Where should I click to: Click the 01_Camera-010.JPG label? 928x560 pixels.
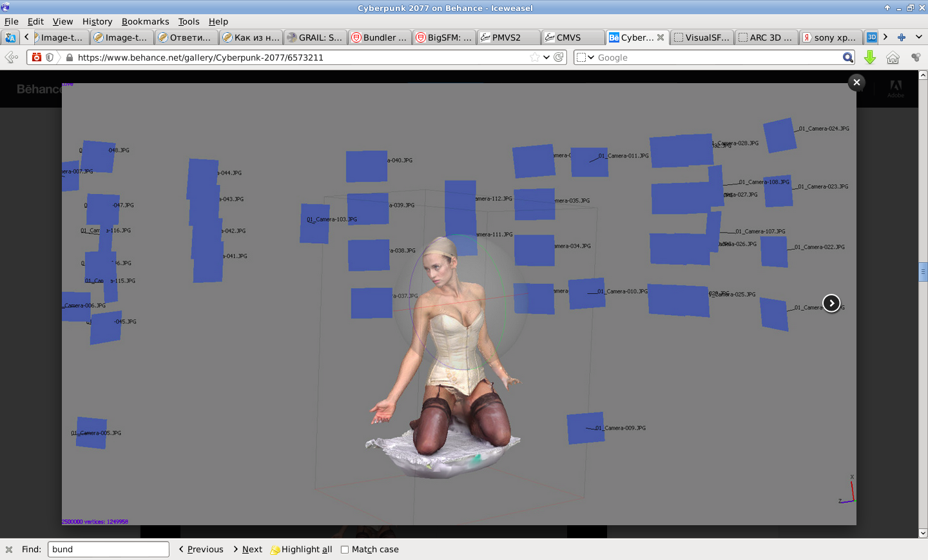click(623, 291)
